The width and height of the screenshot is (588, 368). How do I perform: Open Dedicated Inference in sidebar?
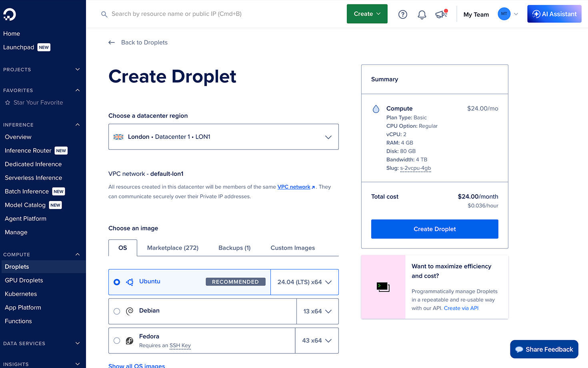(33, 164)
